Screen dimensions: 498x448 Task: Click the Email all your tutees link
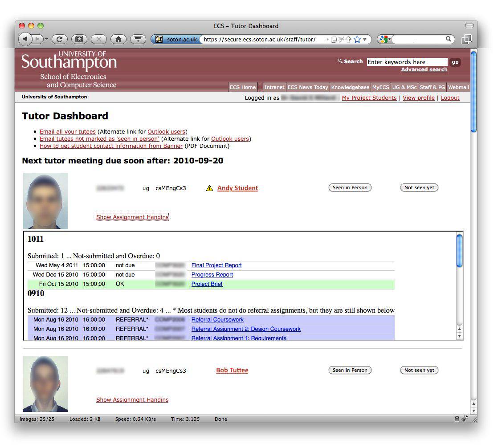pos(67,131)
